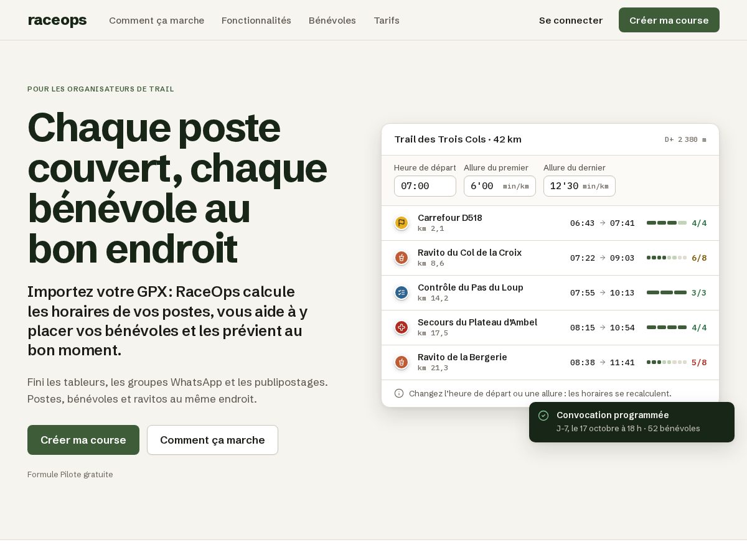Click the D+ 2 380 m label
The width and height of the screenshot is (747, 560).
(685, 139)
